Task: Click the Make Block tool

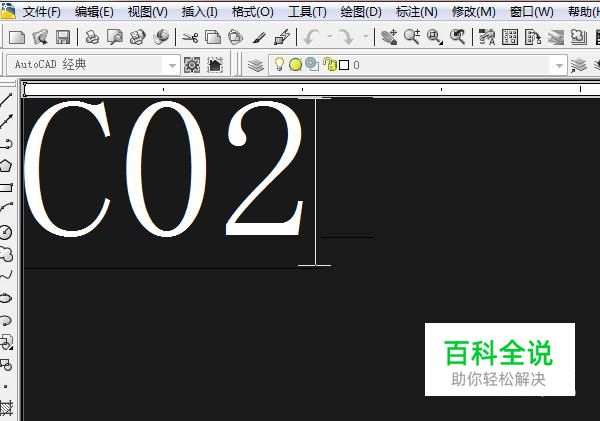Action: [x=7, y=365]
